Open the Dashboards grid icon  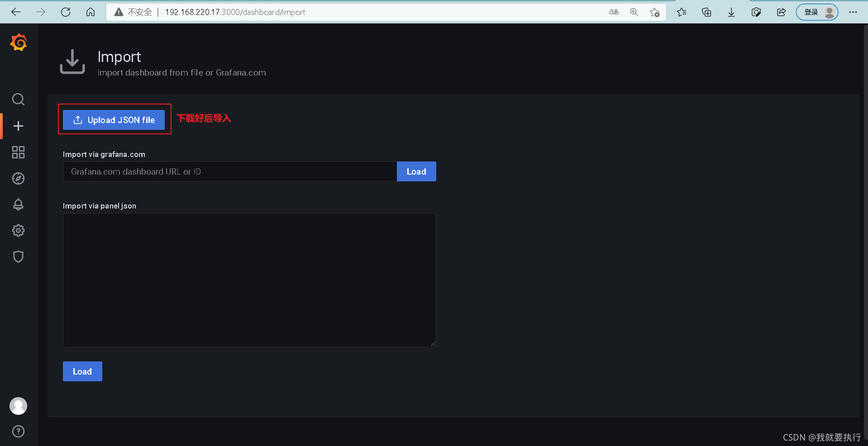(18, 152)
